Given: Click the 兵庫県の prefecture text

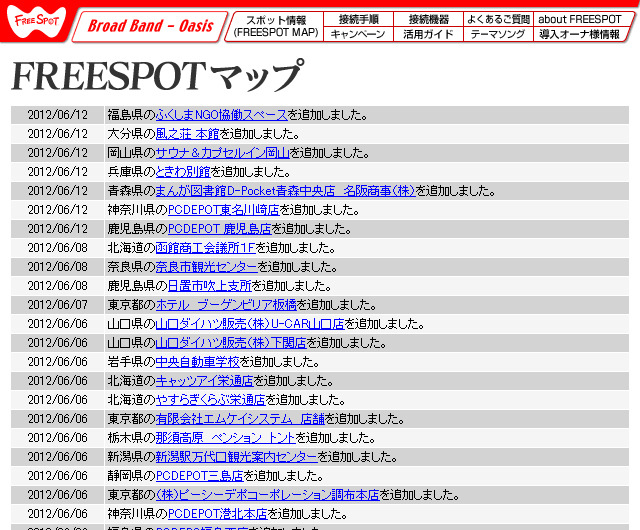Looking at the screenshot, I should (131, 171).
